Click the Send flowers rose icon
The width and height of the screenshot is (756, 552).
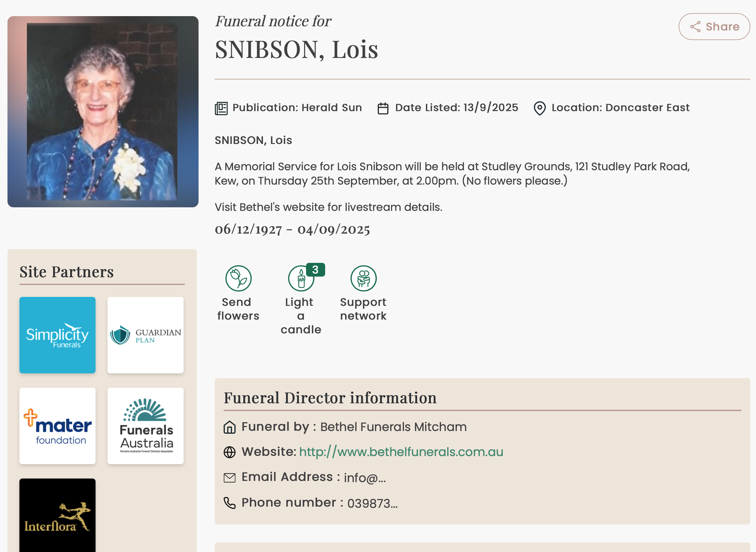pos(238,278)
